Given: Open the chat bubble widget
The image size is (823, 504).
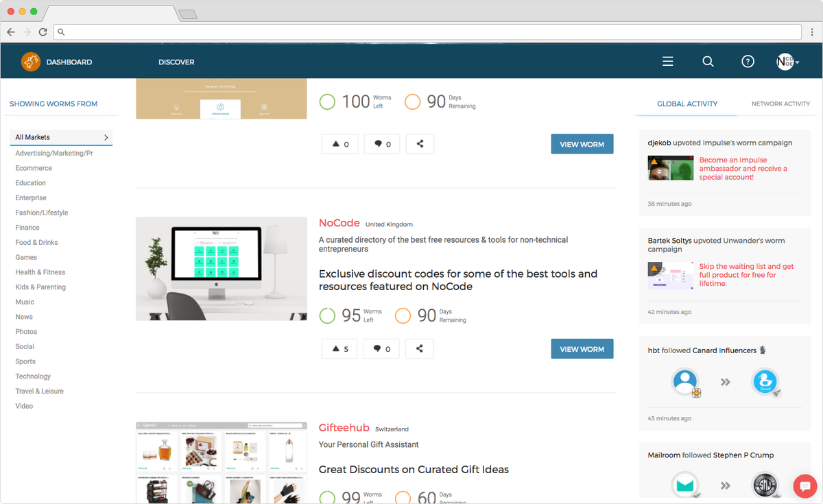Looking at the screenshot, I should point(804,486).
